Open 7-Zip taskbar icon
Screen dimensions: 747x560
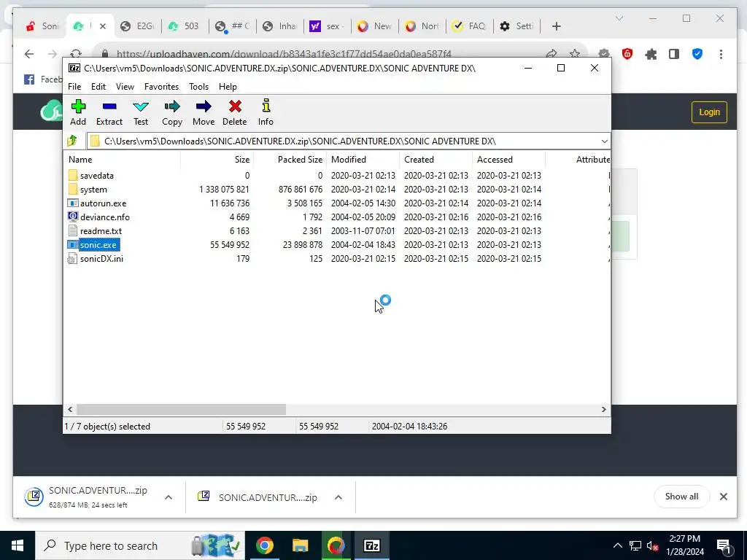(371, 545)
